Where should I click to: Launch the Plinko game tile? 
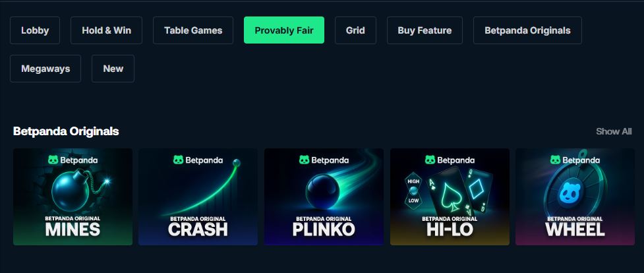(x=324, y=197)
